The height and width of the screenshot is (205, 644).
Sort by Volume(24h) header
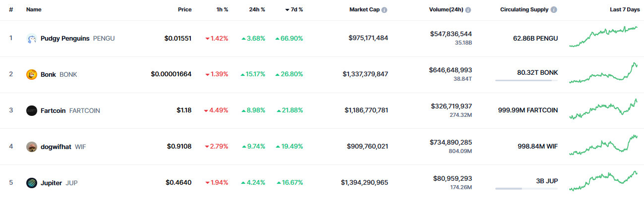tap(446, 10)
